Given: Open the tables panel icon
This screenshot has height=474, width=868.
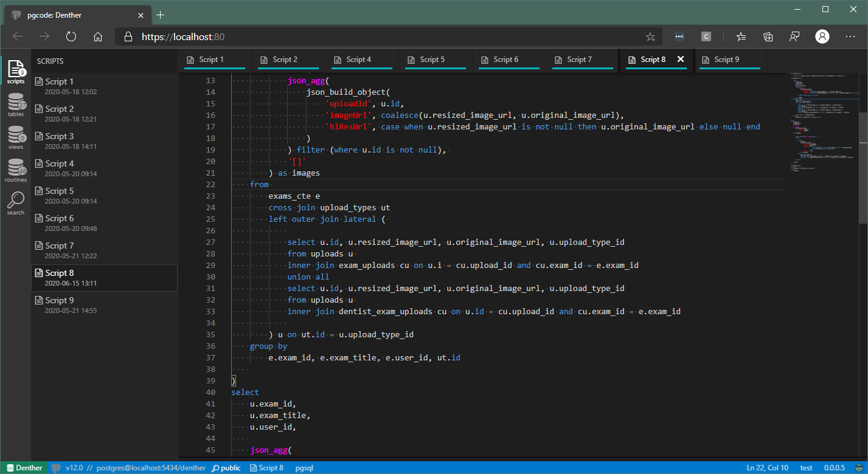Looking at the screenshot, I should pyautogui.click(x=16, y=105).
